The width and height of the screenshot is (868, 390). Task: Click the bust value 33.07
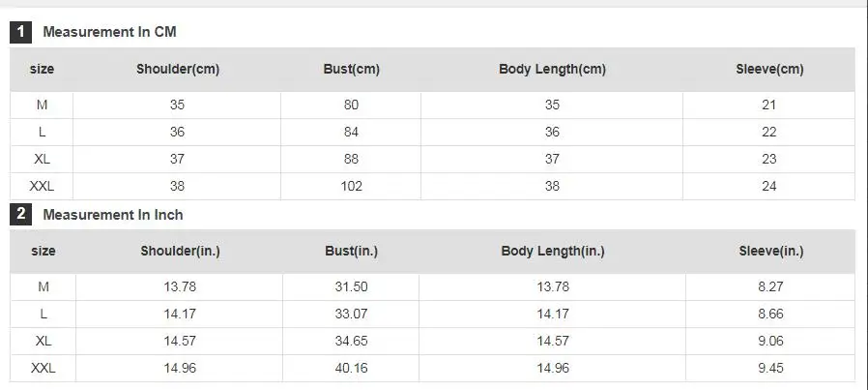(x=351, y=314)
